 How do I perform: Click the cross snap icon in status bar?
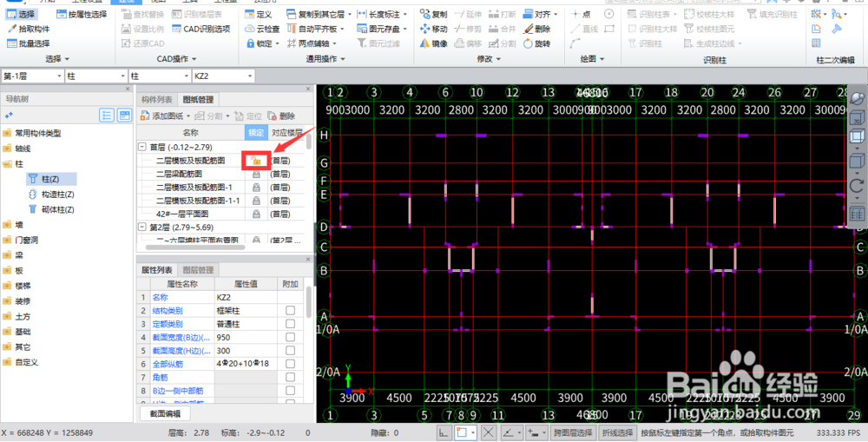[x=489, y=432]
